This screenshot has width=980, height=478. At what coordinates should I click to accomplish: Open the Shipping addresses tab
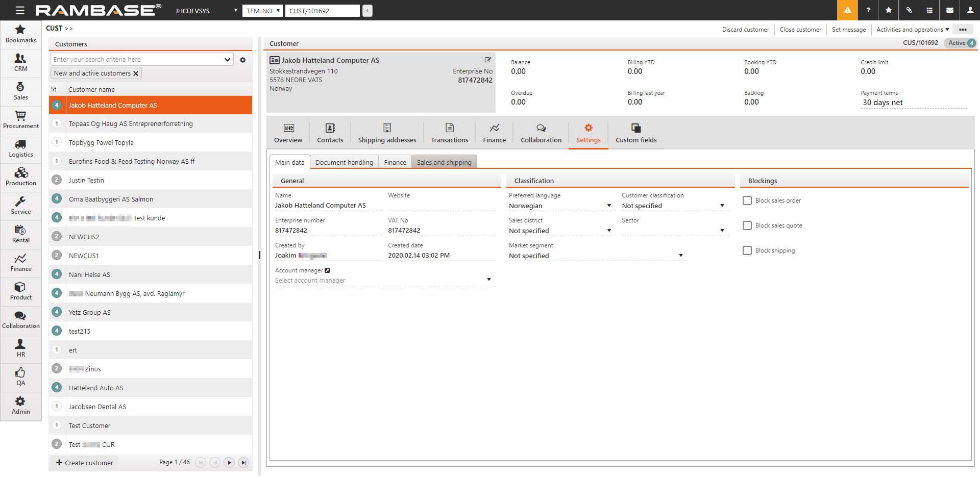(x=387, y=133)
